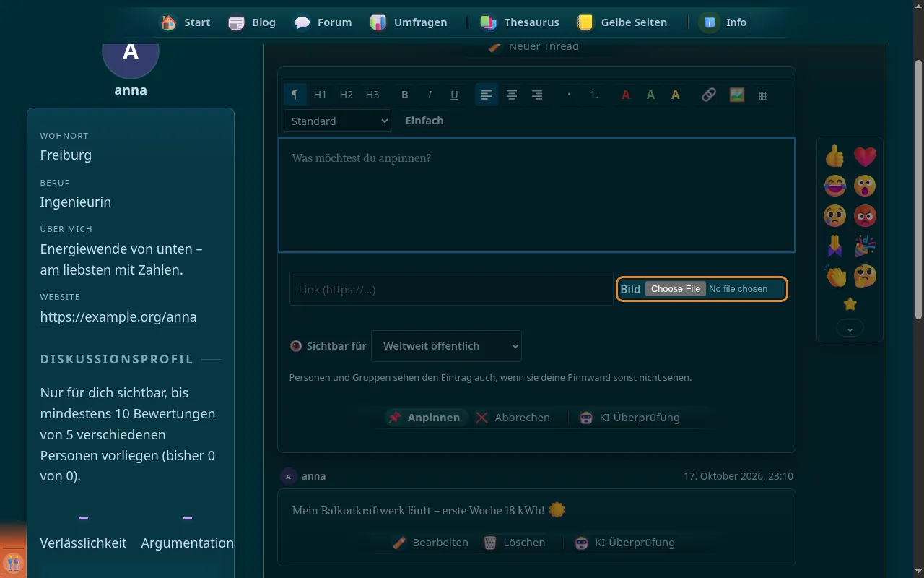
Task: Insert the red heart emoji
Action: (865, 156)
